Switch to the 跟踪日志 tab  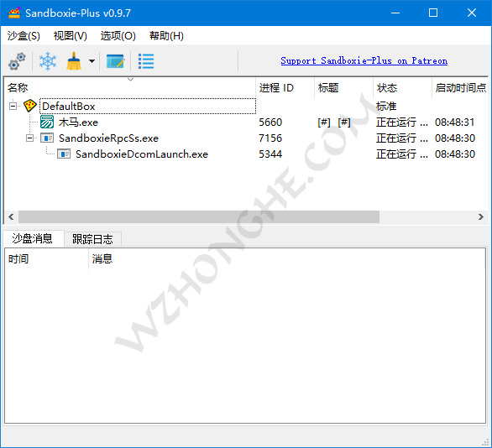pos(92,239)
